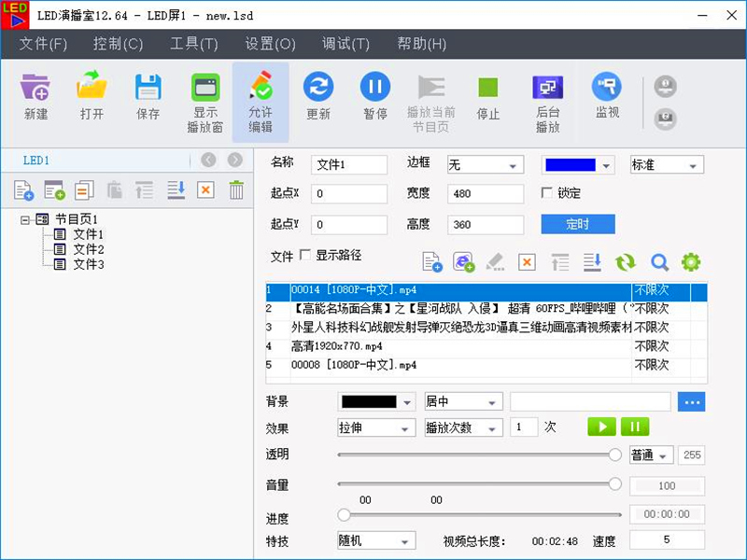Open the 随机 special effects dropdown

pos(375,540)
